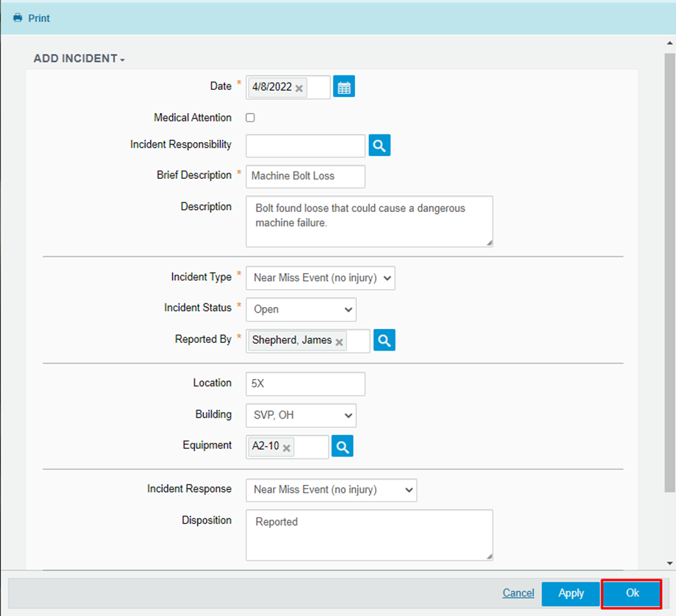Open the Incident Type dropdown

pos(320,278)
